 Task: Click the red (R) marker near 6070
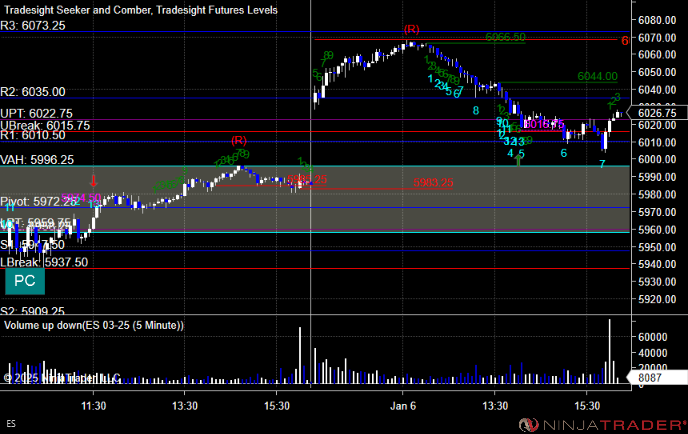(412, 29)
